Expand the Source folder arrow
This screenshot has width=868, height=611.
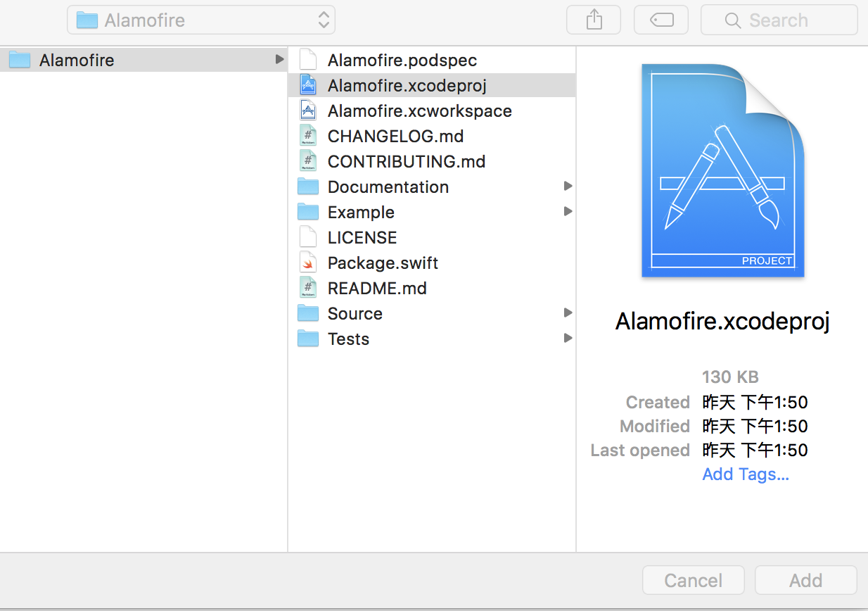pos(568,313)
